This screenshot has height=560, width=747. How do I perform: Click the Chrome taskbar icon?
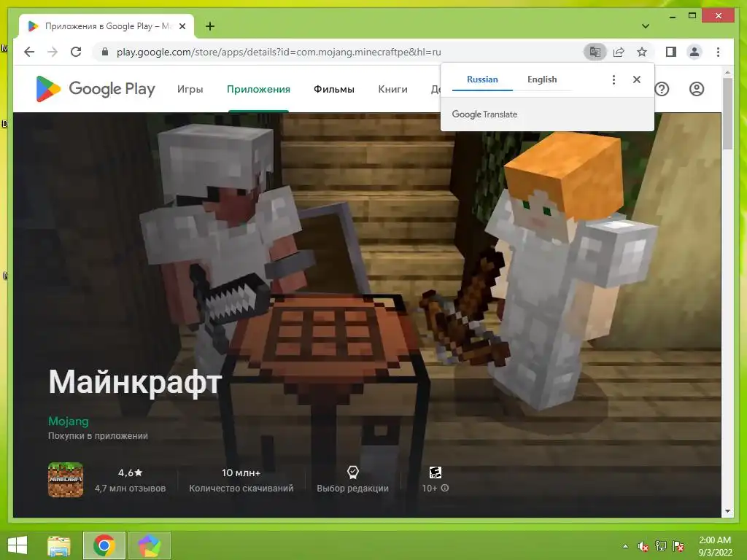[x=104, y=545]
